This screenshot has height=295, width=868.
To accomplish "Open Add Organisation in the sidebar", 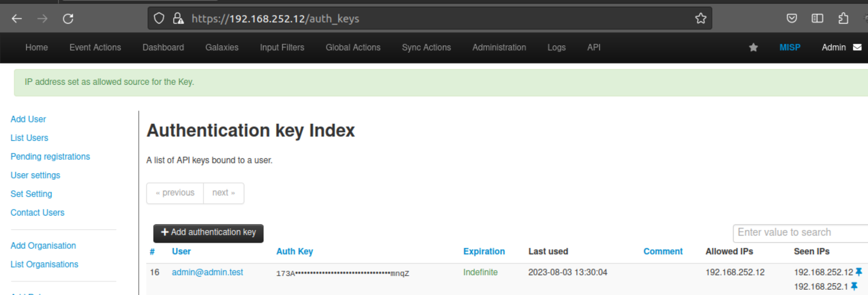I will pyautogui.click(x=43, y=246).
